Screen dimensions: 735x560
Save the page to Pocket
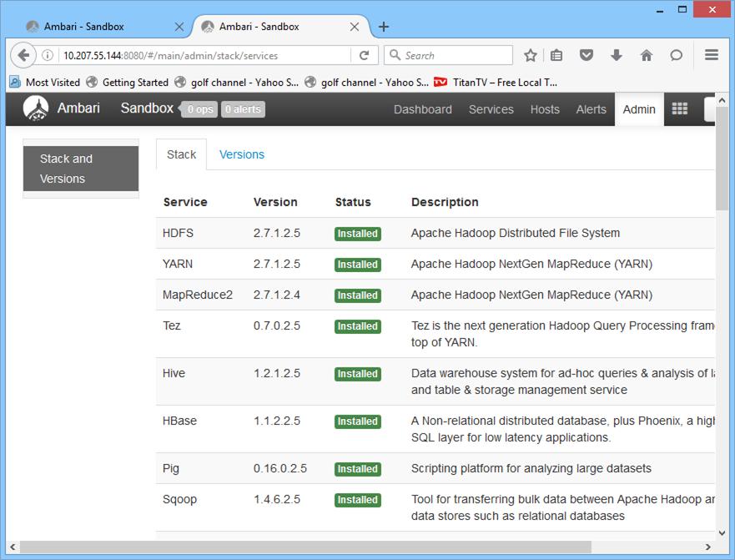click(x=586, y=55)
